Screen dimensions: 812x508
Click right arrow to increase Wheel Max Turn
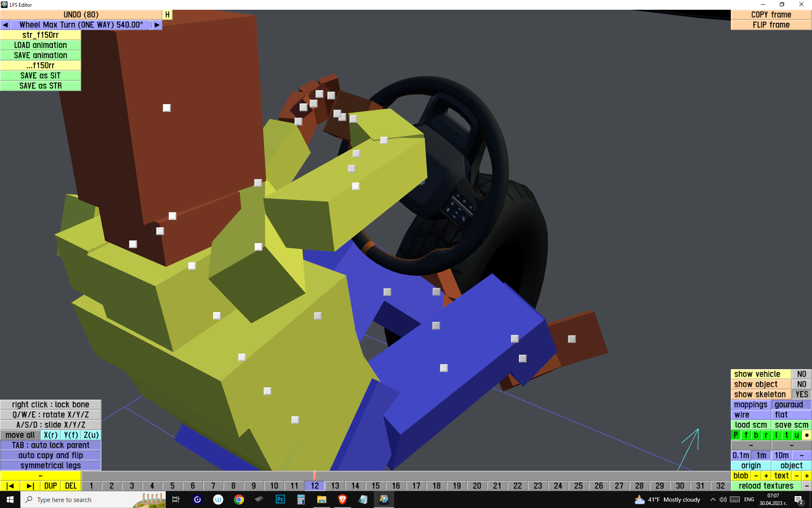(157, 25)
